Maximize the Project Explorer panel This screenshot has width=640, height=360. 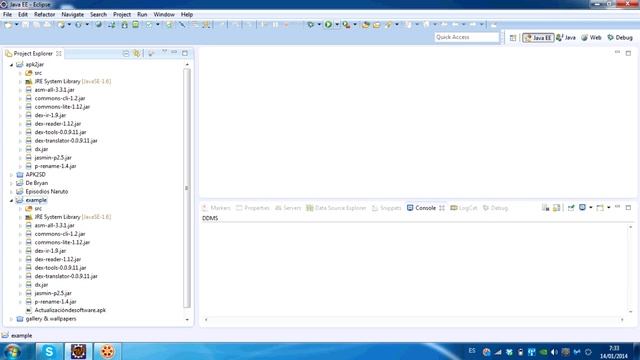pyautogui.click(x=185, y=53)
